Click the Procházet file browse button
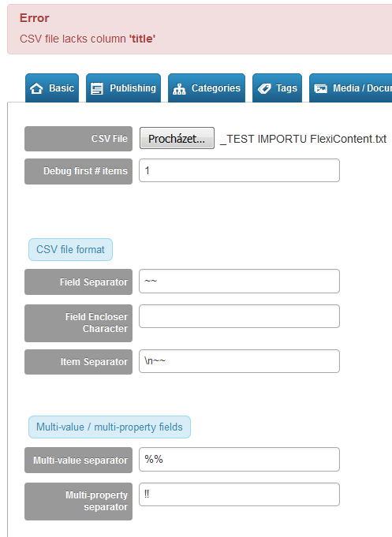 pos(177,138)
